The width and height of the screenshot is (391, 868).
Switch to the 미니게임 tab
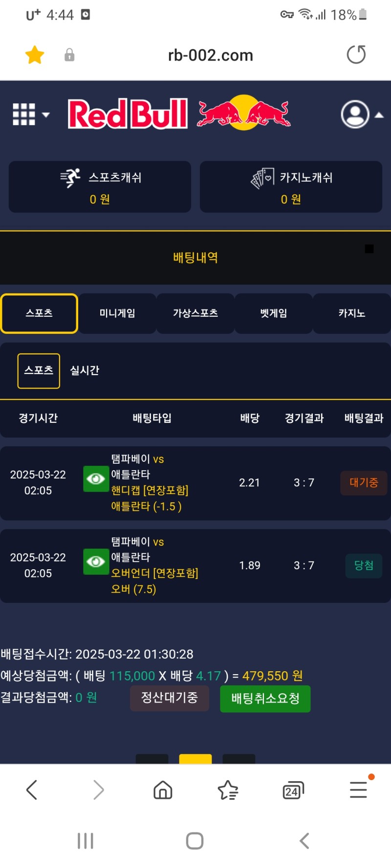[x=117, y=313]
